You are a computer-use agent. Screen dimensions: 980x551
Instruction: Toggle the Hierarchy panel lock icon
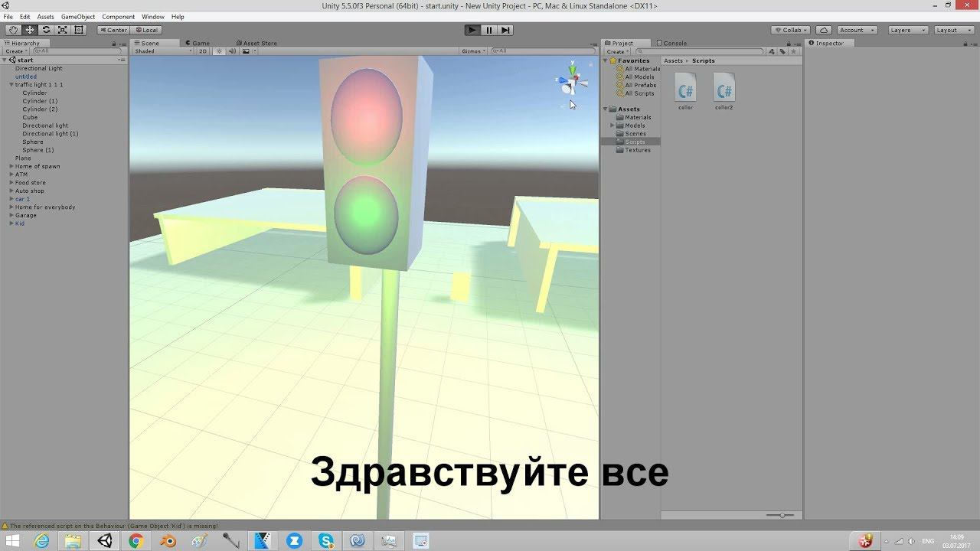pos(113,44)
